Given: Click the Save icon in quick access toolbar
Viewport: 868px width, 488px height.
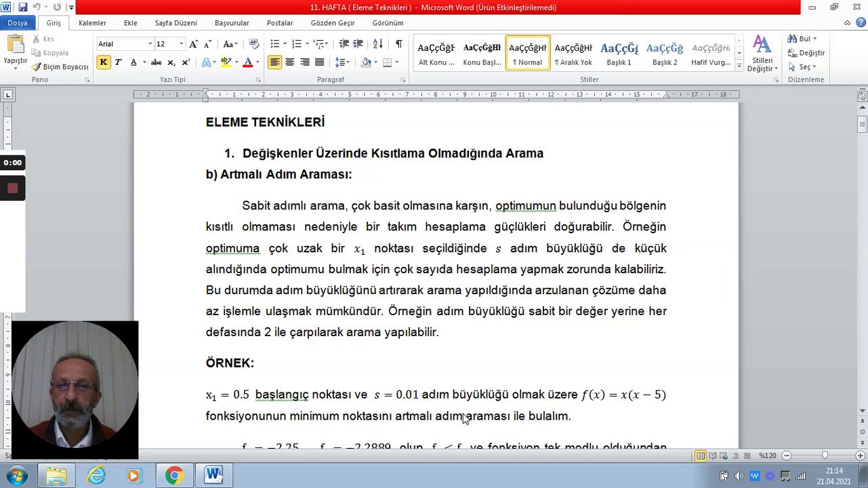Looking at the screenshot, I should (22, 7).
